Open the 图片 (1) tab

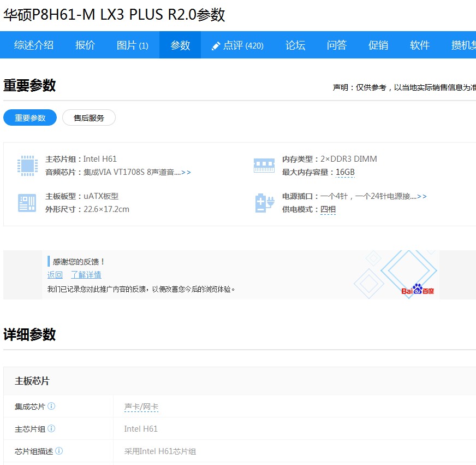tap(132, 45)
